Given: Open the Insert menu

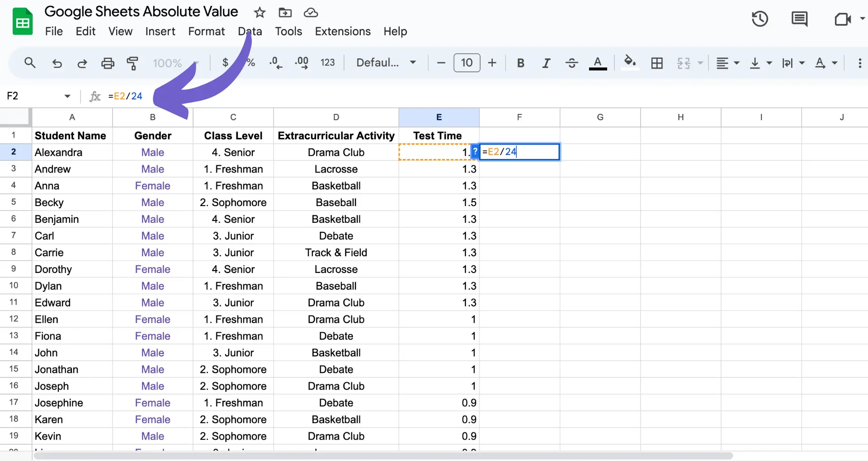Looking at the screenshot, I should point(160,31).
